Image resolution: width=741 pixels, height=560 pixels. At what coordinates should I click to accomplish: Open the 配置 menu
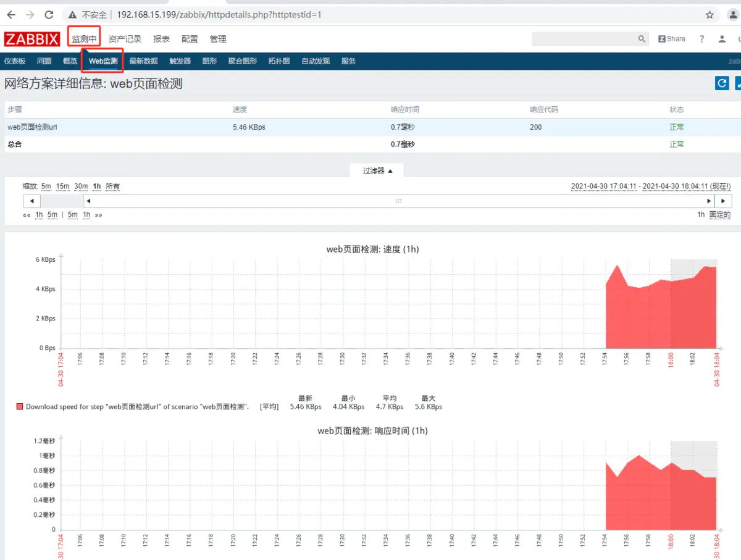[x=190, y=39]
